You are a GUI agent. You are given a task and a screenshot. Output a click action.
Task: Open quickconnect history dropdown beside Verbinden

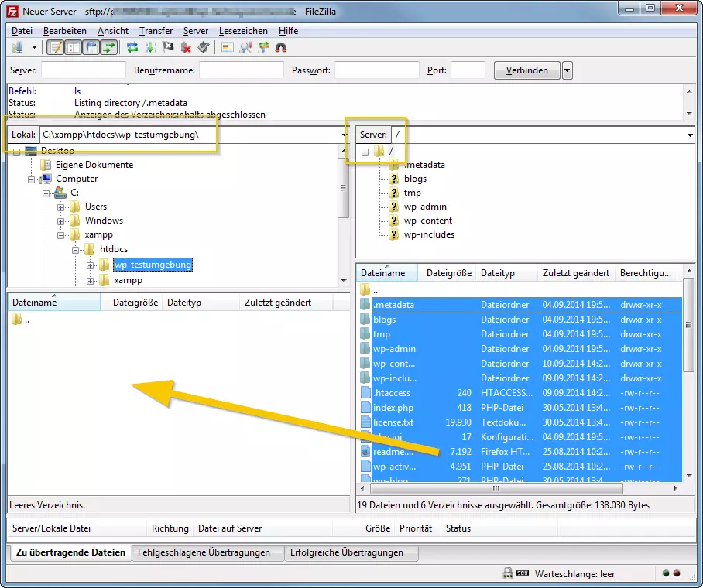click(x=568, y=70)
